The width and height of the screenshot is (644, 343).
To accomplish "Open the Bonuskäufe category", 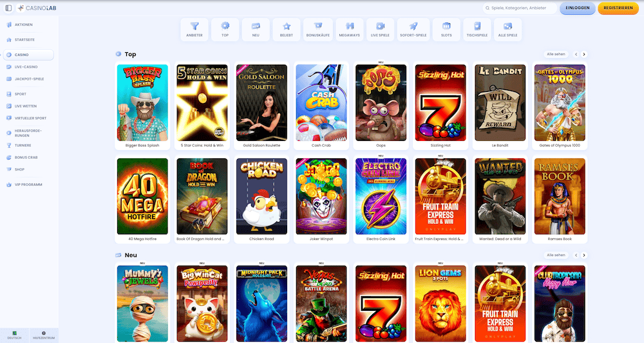I will point(318,30).
